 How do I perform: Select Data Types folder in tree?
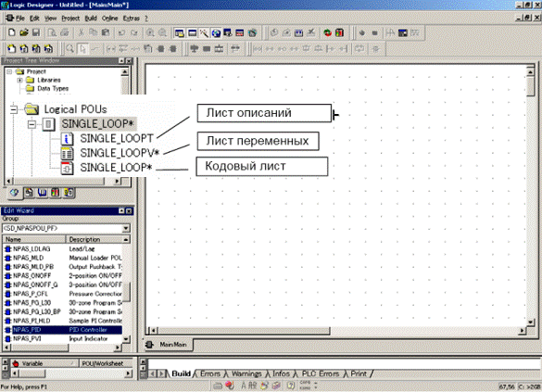[53, 88]
